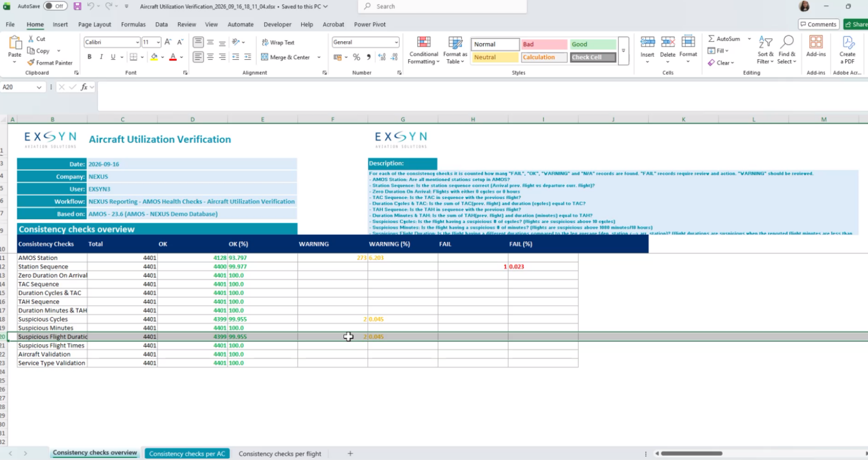Click the AutoSum button
This screenshot has width=868, height=460.
(x=724, y=39)
